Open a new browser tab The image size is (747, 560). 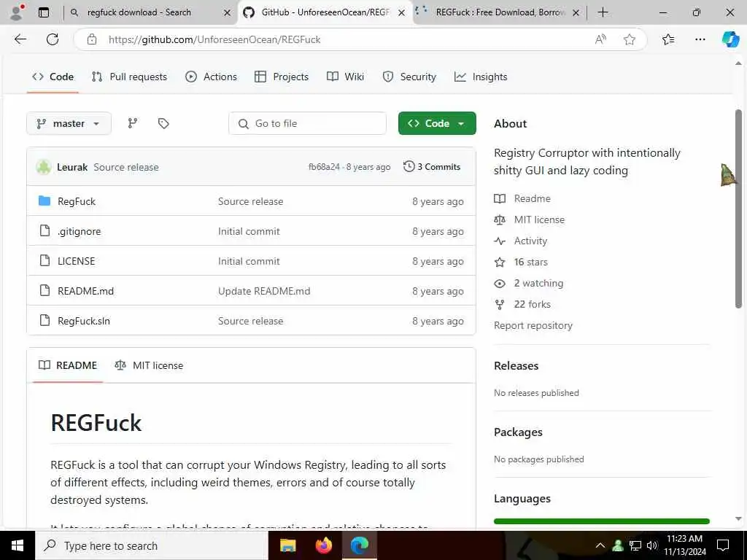tap(603, 12)
